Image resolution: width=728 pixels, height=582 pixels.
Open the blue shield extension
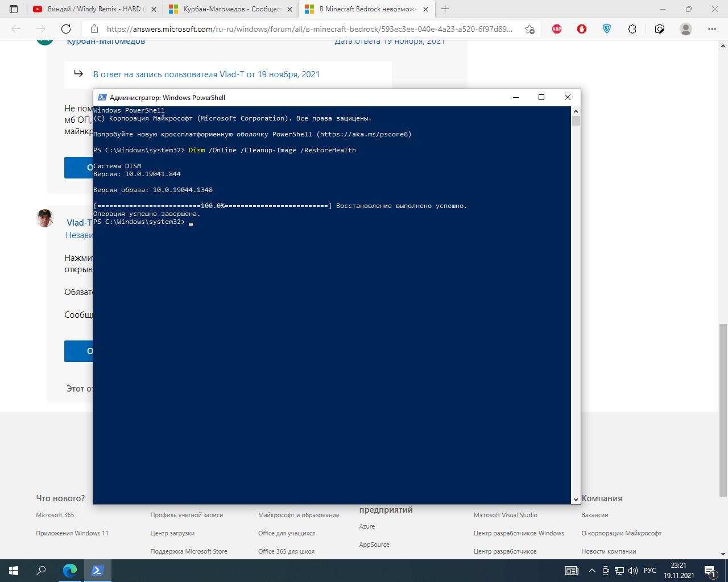pos(607,29)
